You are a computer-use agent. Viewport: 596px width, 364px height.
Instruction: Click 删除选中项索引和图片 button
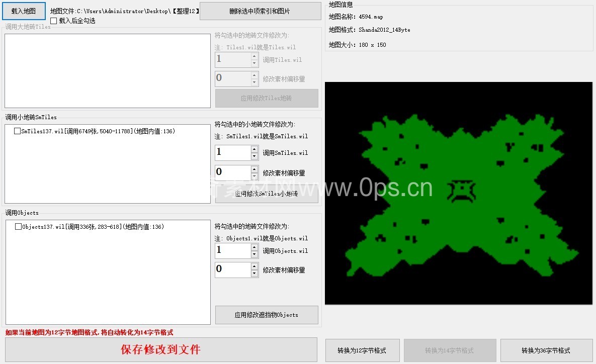pyautogui.click(x=260, y=11)
